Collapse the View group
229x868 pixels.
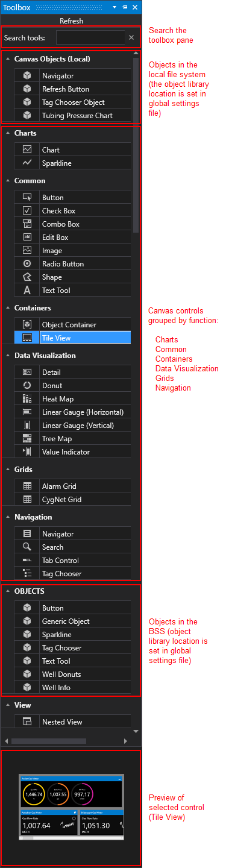click(7, 705)
